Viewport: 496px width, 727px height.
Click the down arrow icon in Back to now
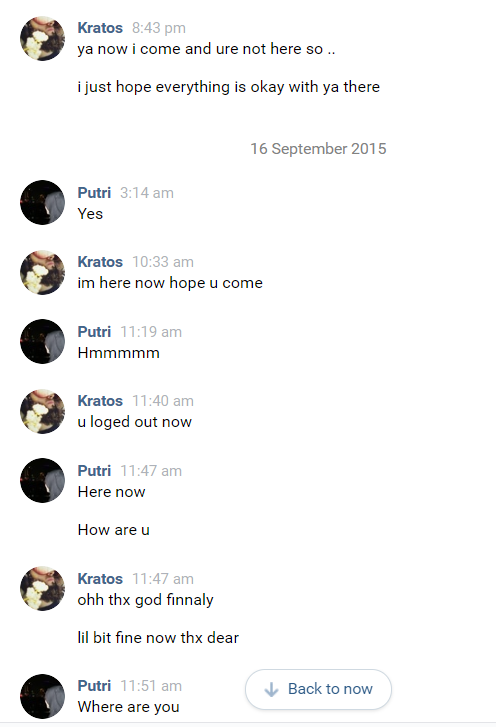271,689
